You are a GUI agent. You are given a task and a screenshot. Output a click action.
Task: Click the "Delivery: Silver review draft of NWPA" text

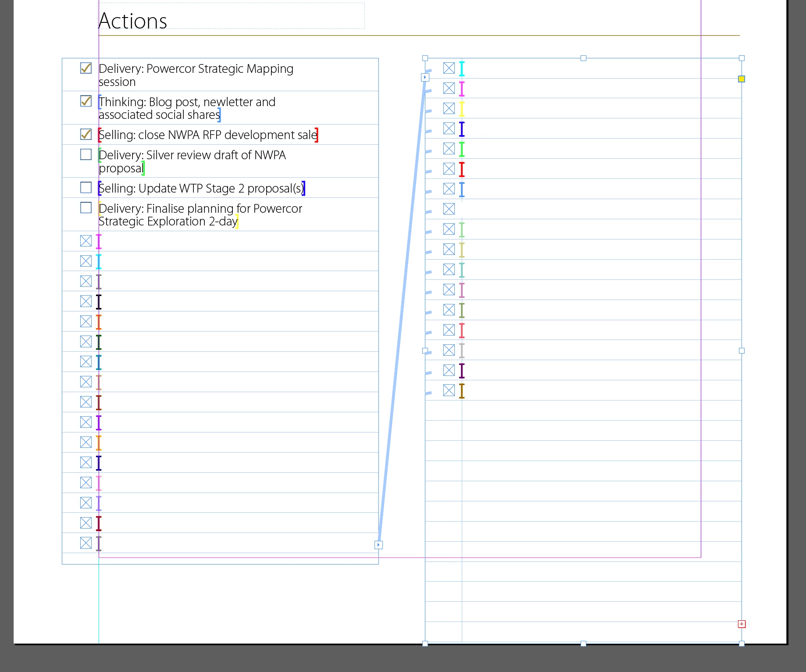coord(193,155)
